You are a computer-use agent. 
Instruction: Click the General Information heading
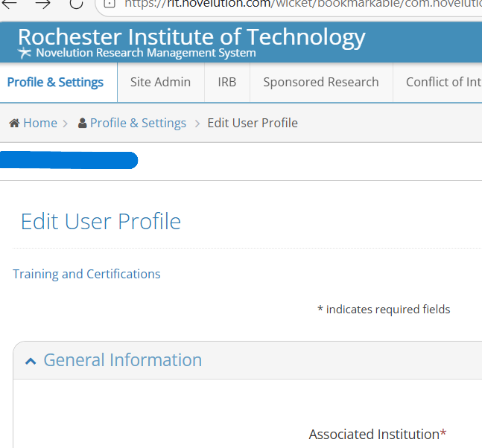point(123,360)
